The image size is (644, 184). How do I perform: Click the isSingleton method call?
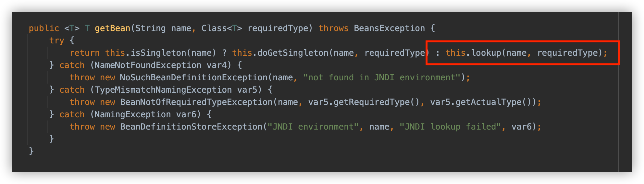(159, 53)
